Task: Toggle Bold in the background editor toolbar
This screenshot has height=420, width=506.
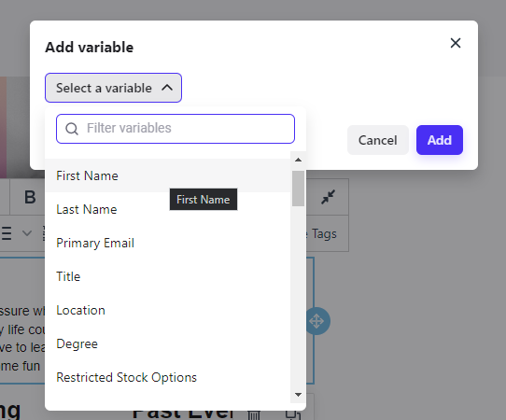Action: pos(30,197)
